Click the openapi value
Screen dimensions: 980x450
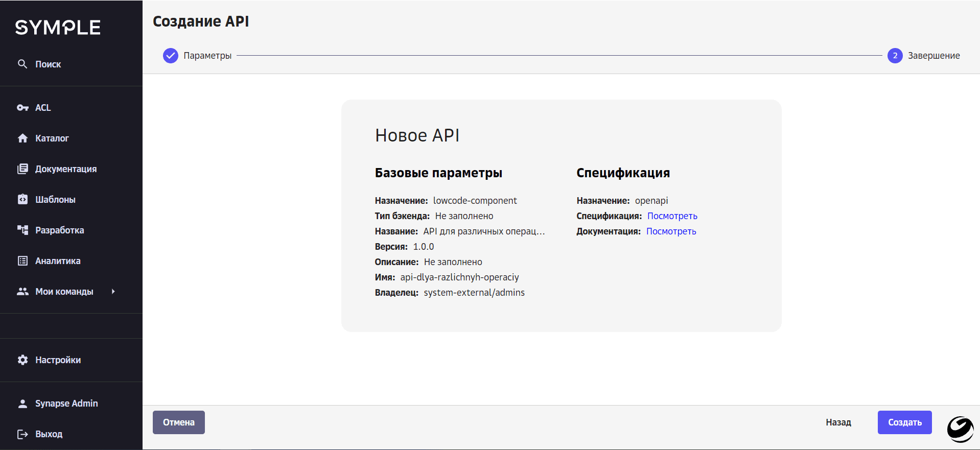(651, 201)
